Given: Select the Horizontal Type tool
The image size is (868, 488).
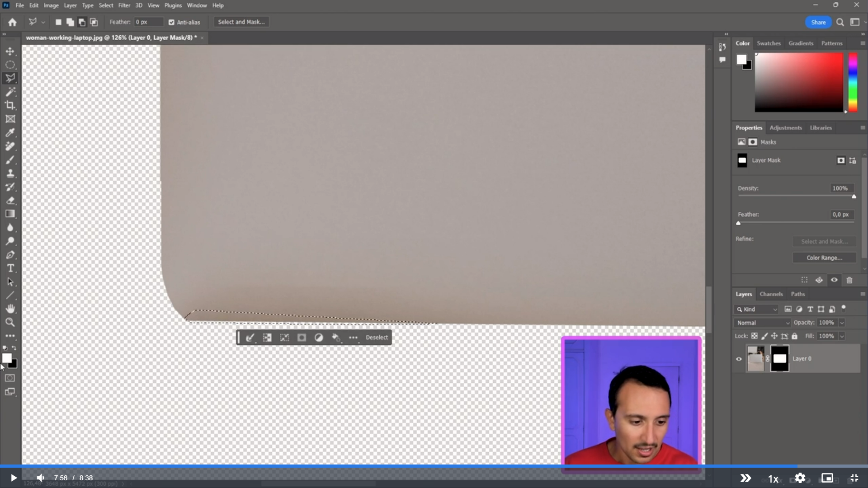Looking at the screenshot, I should (x=10, y=268).
